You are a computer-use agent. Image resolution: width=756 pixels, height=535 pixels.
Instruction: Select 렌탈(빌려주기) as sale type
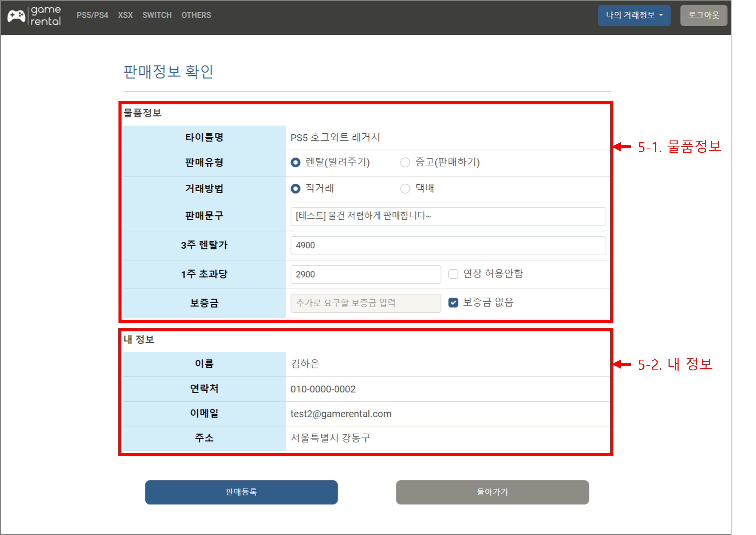pyautogui.click(x=296, y=162)
